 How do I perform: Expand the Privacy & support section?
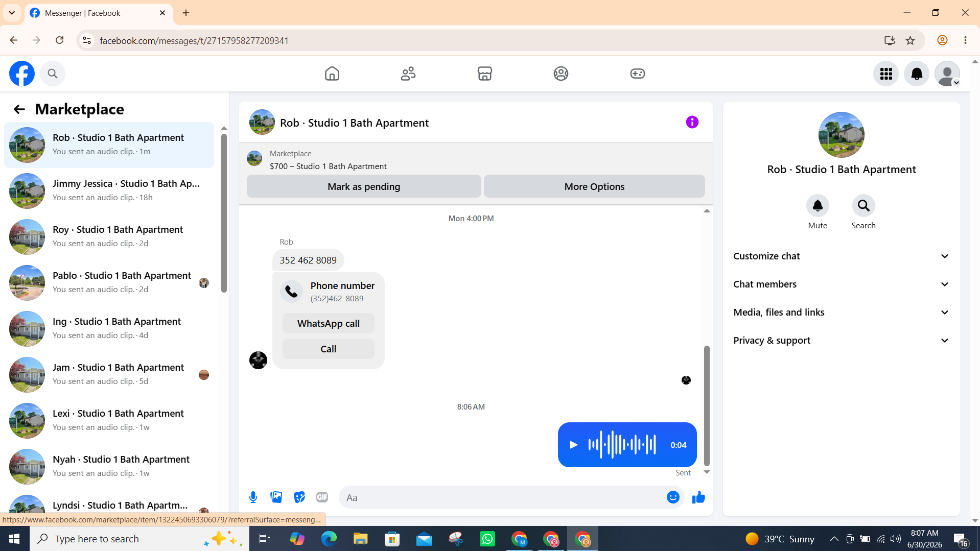[x=841, y=341]
